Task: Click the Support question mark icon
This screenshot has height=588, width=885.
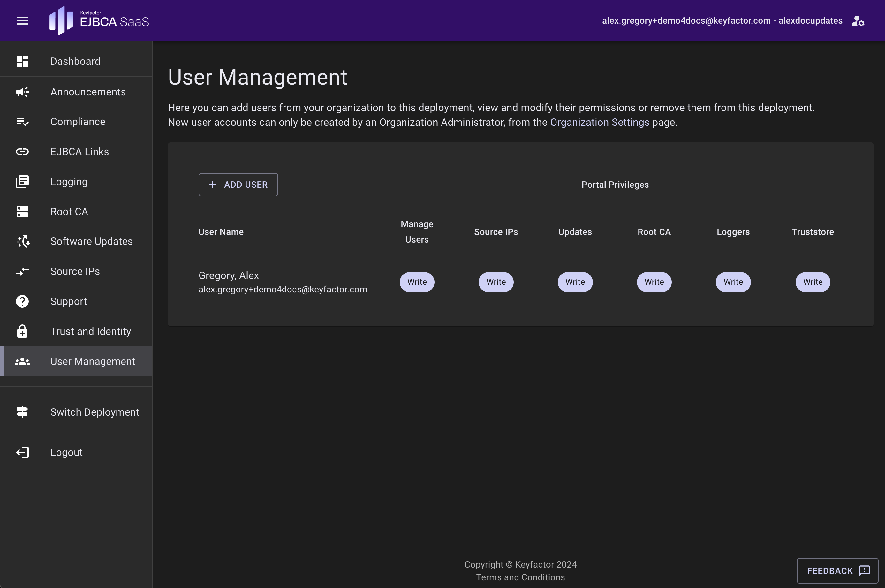Action: (x=22, y=301)
